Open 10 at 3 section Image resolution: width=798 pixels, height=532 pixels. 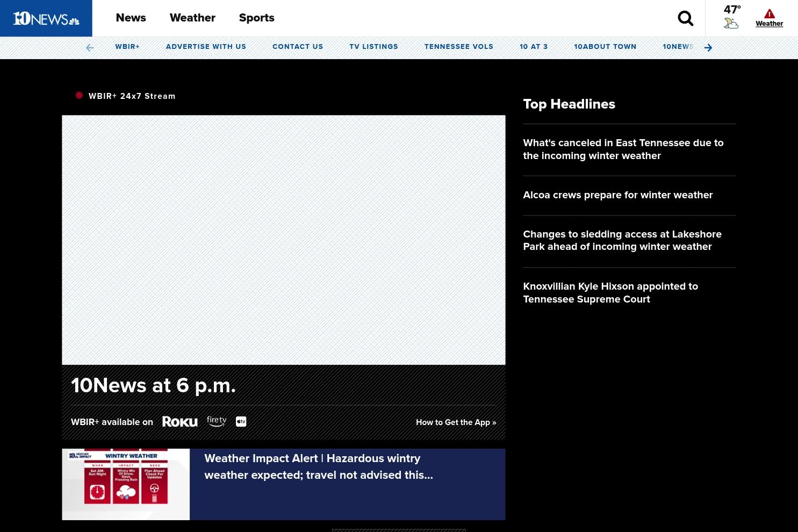pos(534,47)
